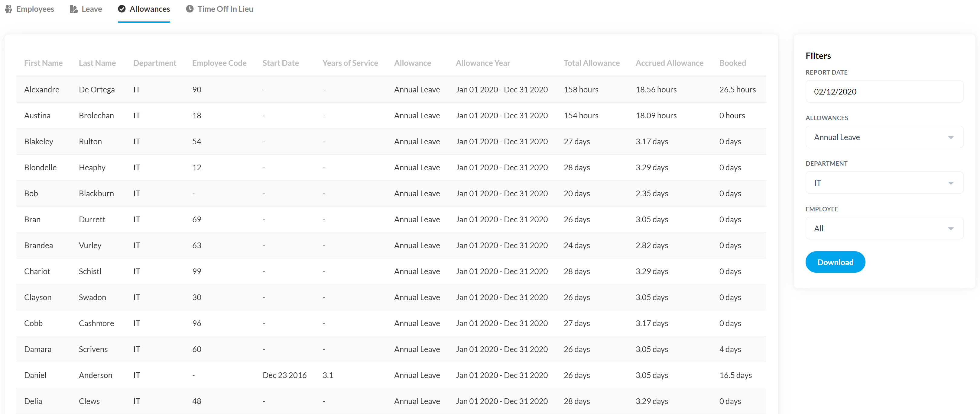Click the Clayson first name cell
This screenshot has width=980, height=414.
(x=38, y=298)
